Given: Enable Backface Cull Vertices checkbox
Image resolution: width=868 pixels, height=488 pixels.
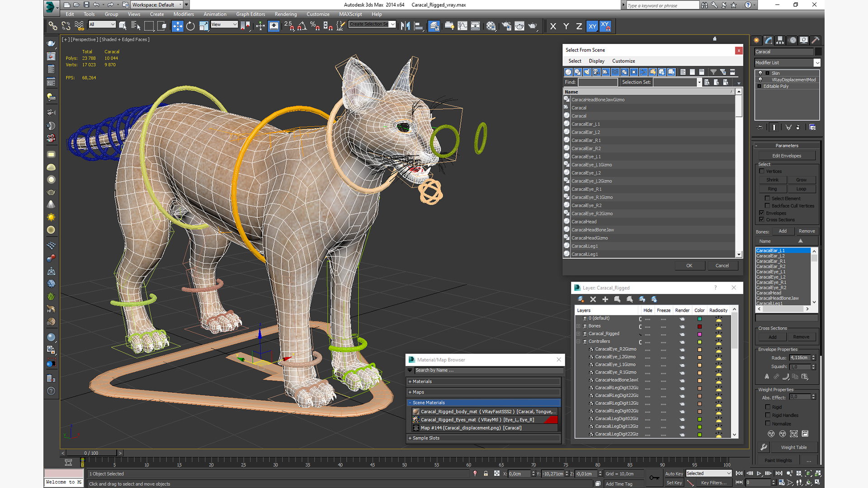Looking at the screenshot, I should pos(767,206).
